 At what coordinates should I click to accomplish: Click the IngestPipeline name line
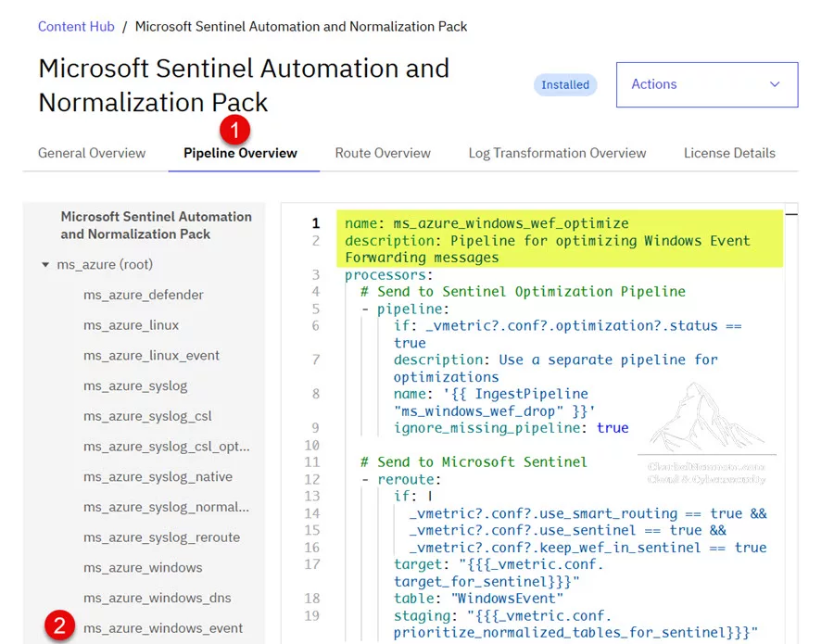[494, 402]
